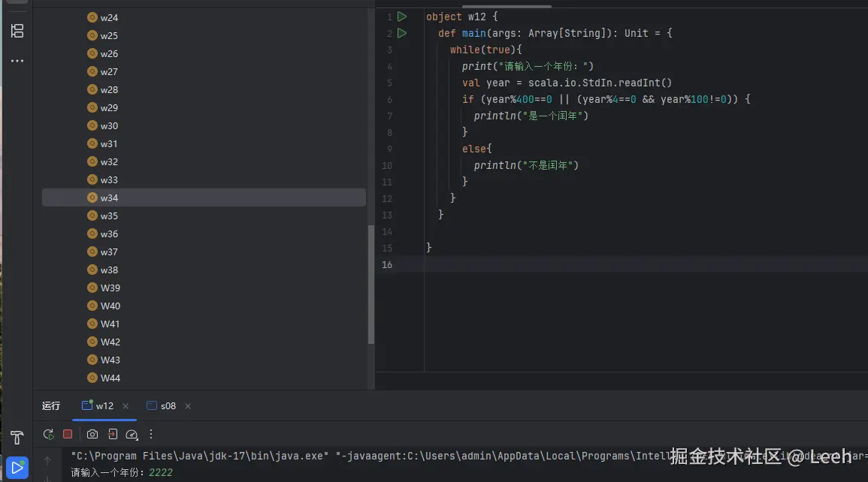Click the console input value 2222
The image size is (868, 482).
coord(161,472)
